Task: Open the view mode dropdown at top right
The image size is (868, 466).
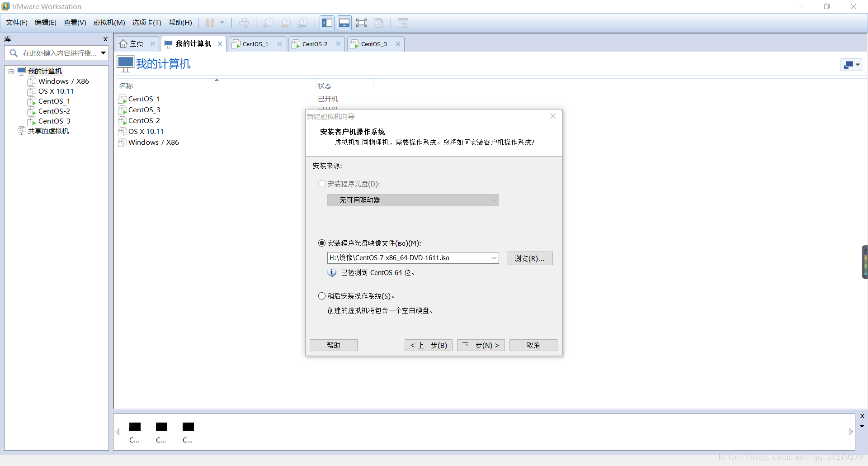Action: click(x=851, y=65)
